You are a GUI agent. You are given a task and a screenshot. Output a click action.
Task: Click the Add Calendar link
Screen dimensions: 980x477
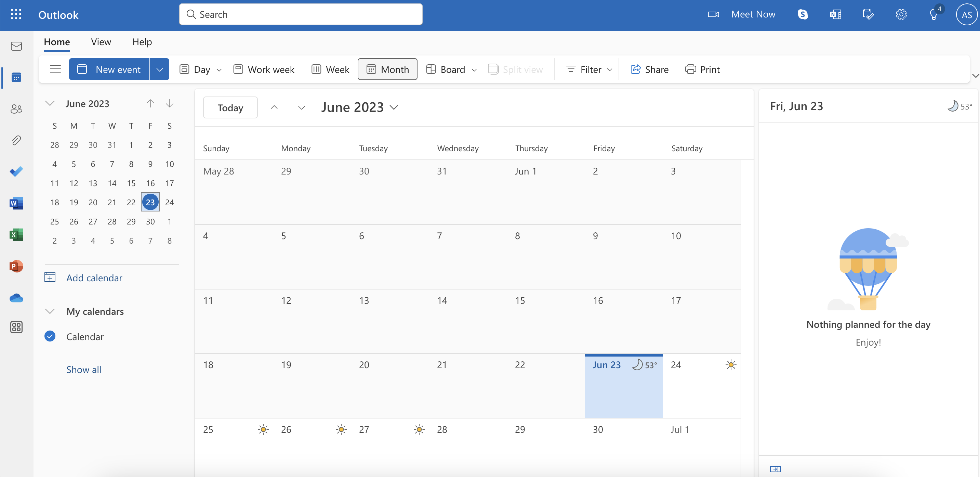click(x=94, y=276)
